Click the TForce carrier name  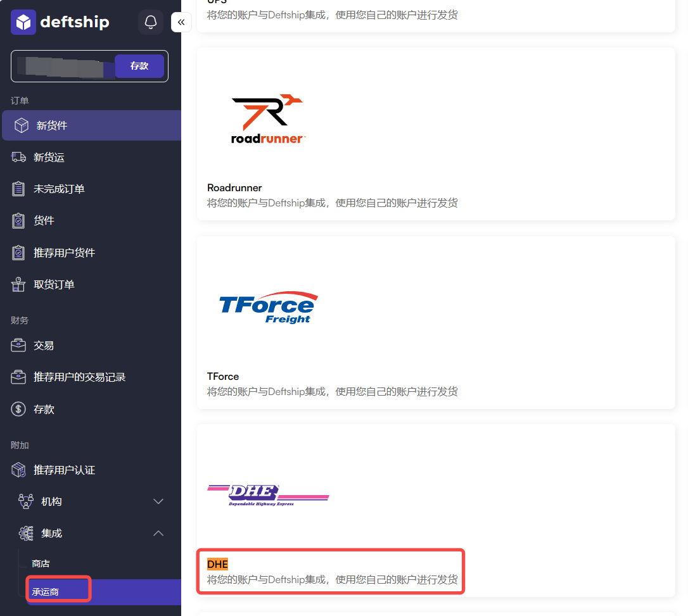point(223,376)
